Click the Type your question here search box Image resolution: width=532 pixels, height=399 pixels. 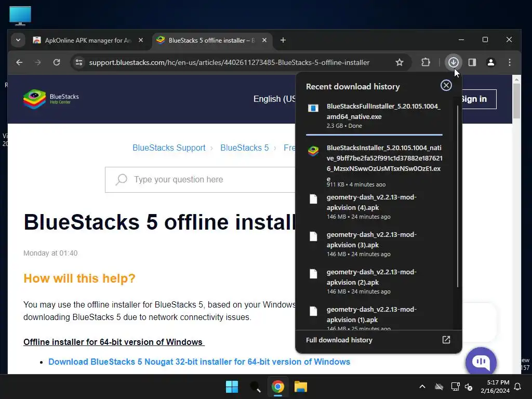coord(200,179)
